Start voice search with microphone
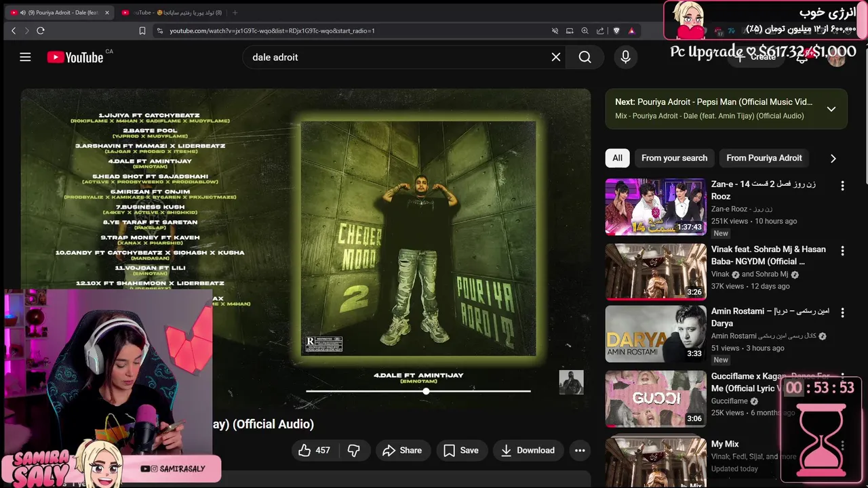868x488 pixels. [x=625, y=57]
